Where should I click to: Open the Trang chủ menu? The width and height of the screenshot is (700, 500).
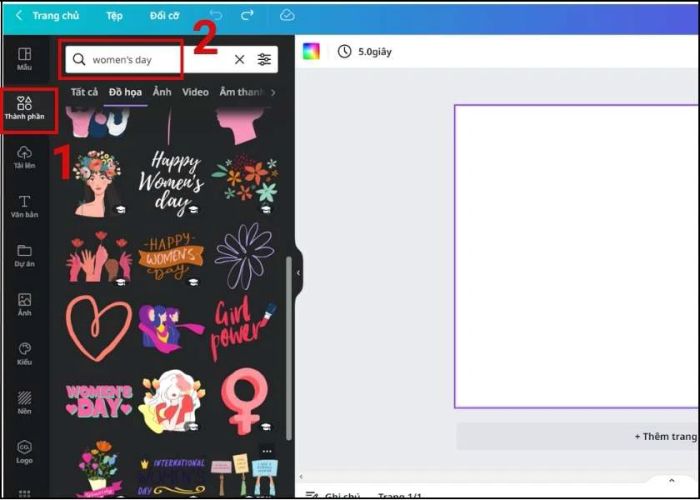(x=55, y=16)
